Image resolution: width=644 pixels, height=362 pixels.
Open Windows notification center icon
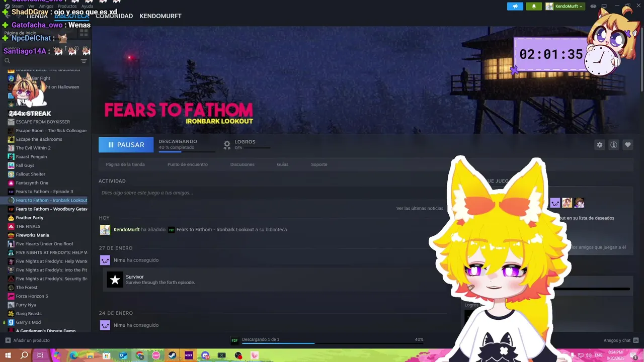[x=634, y=356]
